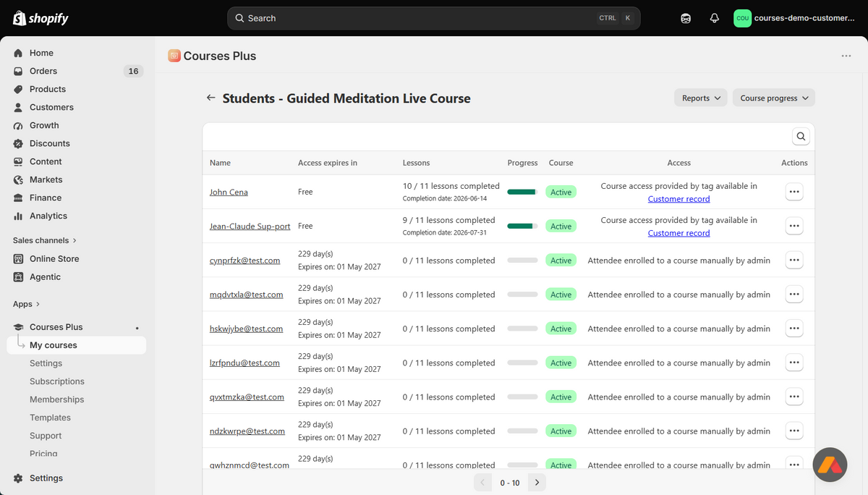Open actions menu for hskwjybe@test.com
The image size is (868, 495).
(794, 329)
